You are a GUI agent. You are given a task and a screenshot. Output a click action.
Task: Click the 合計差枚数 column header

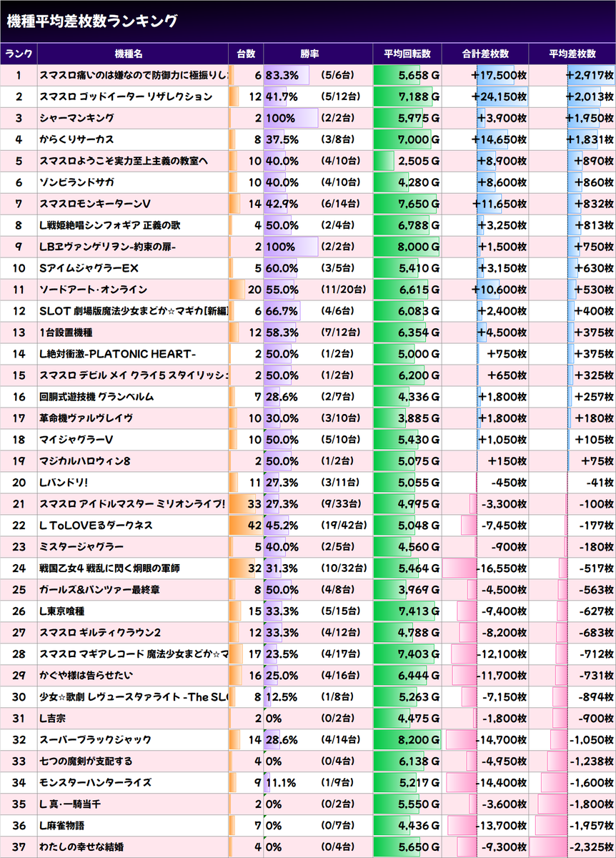485,54
